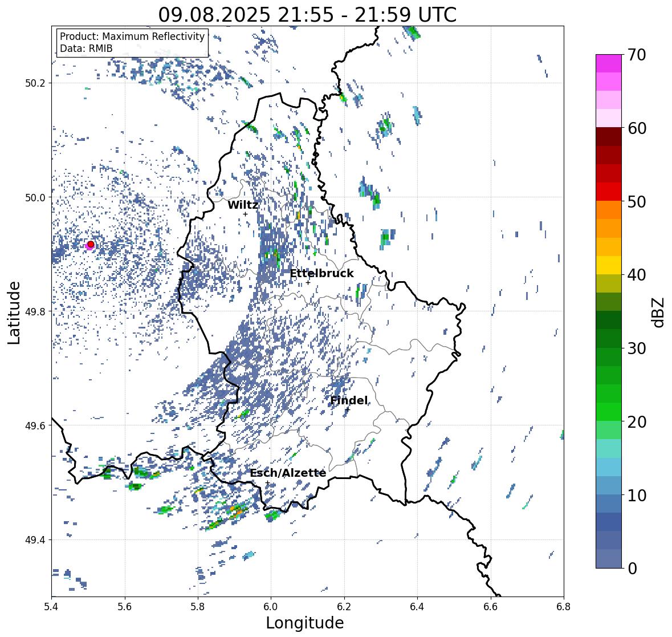672x637 pixels.
Task: Click the bright red colorbar segment above 50
Action: (609, 192)
